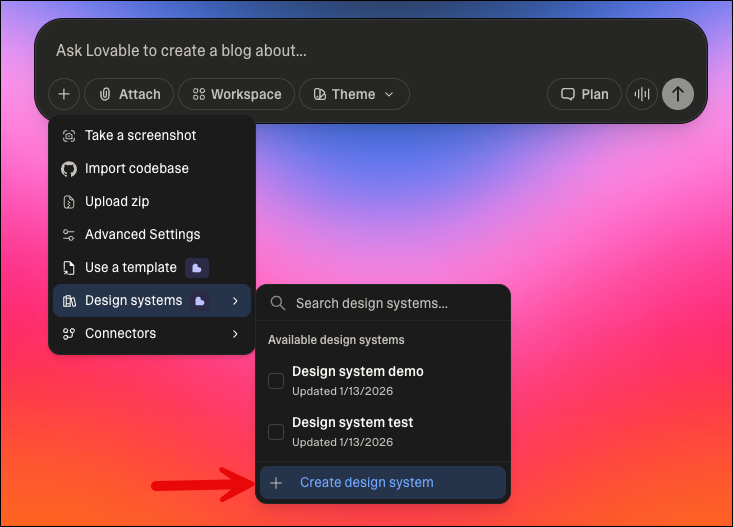Click the Available design systems heading
The image size is (733, 527).
(336, 340)
